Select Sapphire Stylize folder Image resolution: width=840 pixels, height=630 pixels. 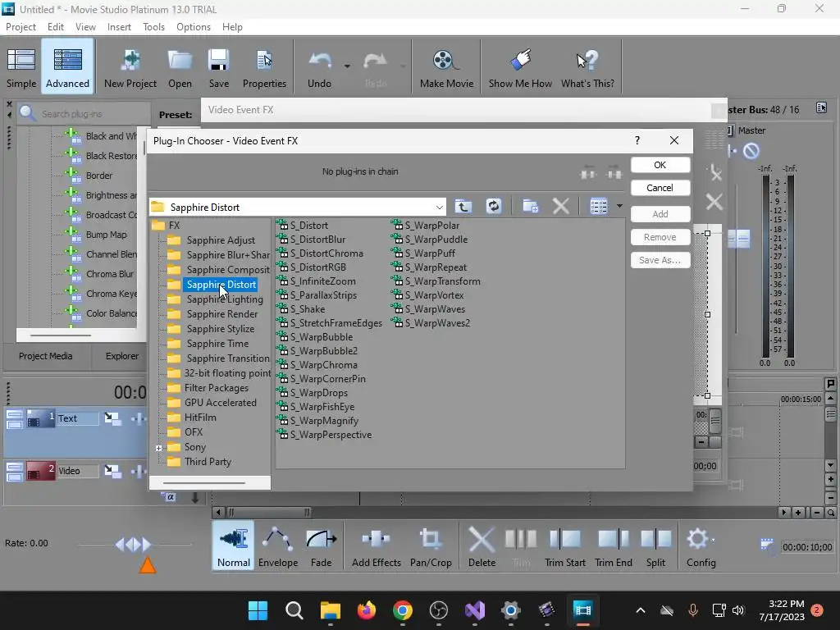tap(220, 329)
